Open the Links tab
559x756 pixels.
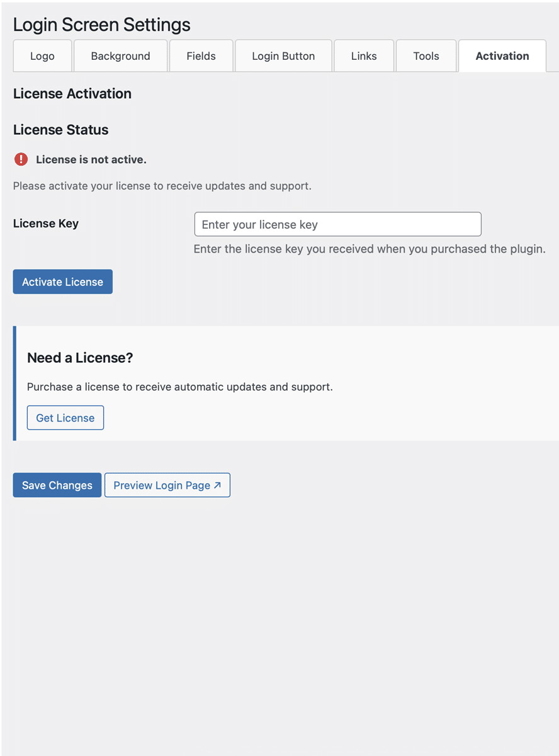(x=364, y=56)
